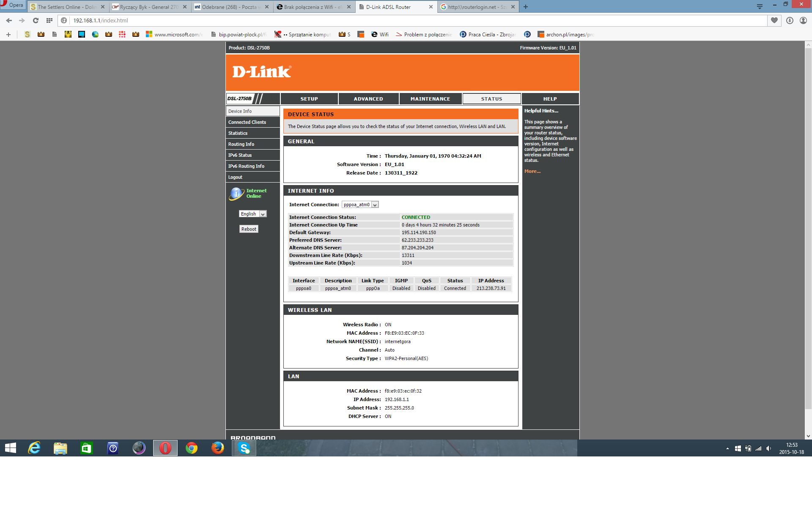Viewport: 812px width, 508px height.
Task: Open Routing Info in the sidebar
Action: click(x=252, y=144)
